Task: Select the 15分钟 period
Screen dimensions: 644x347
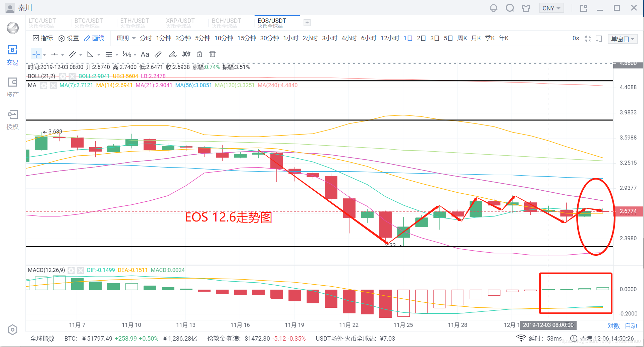Action: (247, 38)
